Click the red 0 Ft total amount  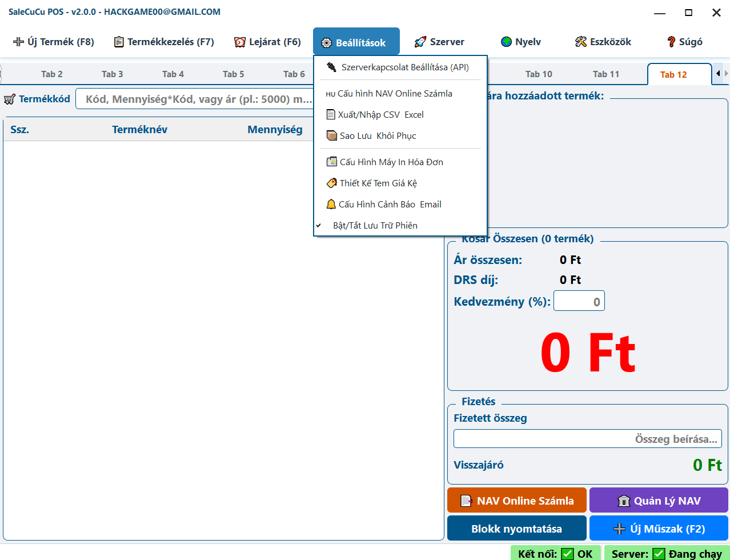588,352
